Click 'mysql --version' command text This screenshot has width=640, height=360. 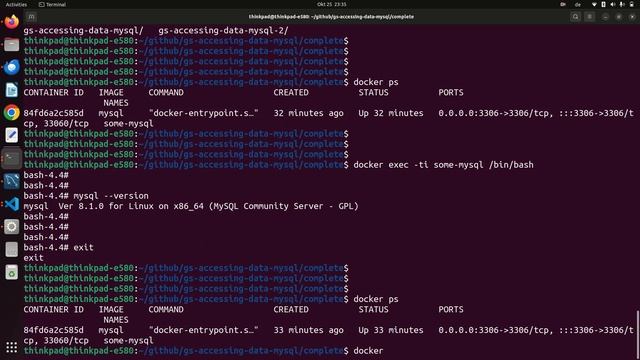111,196
